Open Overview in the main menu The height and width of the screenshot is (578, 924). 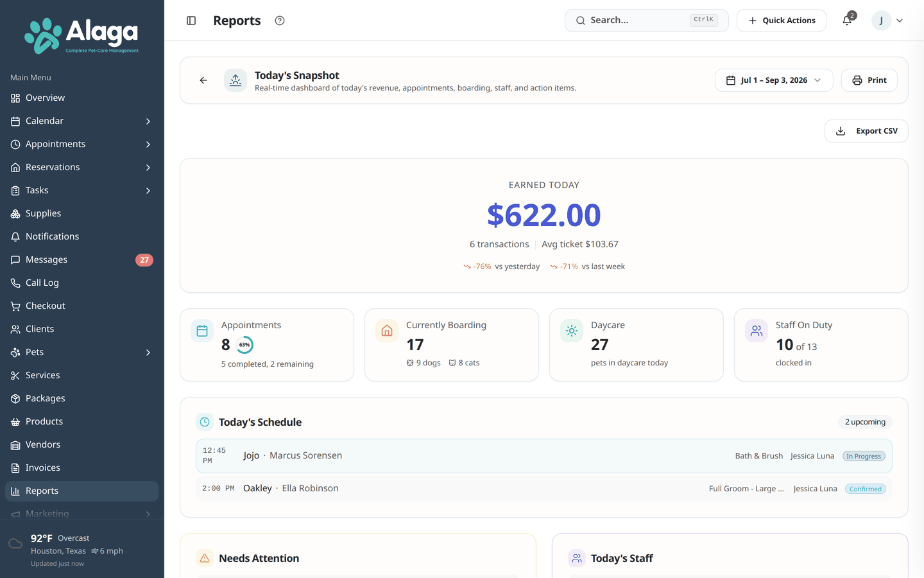tap(81, 98)
